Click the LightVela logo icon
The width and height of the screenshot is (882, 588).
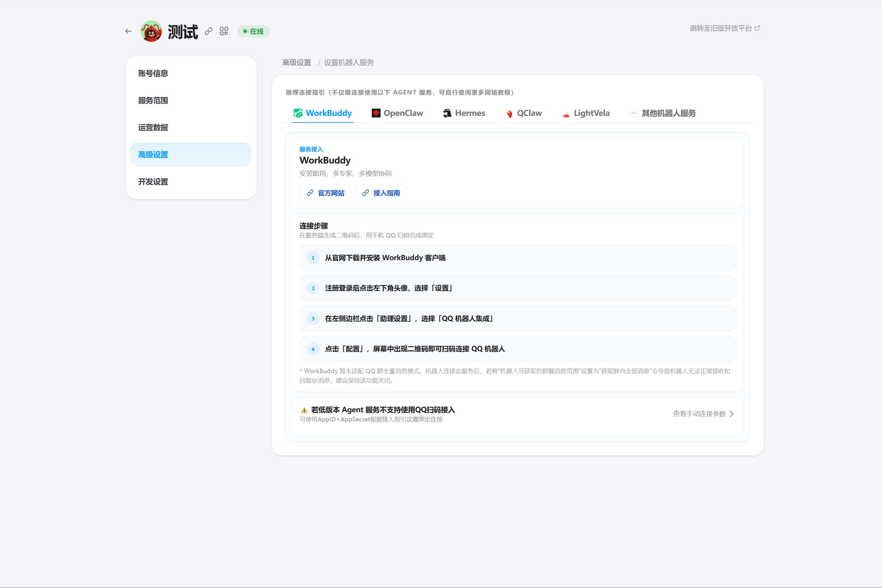(566, 114)
